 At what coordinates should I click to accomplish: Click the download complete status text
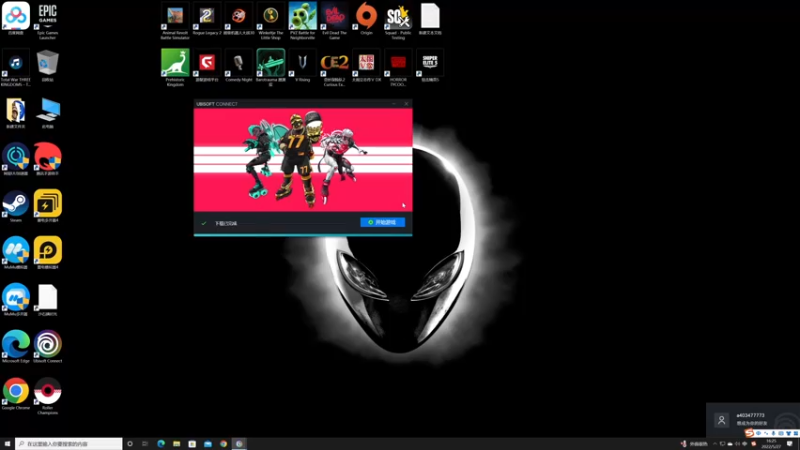pyautogui.click(x=226, y=223)
